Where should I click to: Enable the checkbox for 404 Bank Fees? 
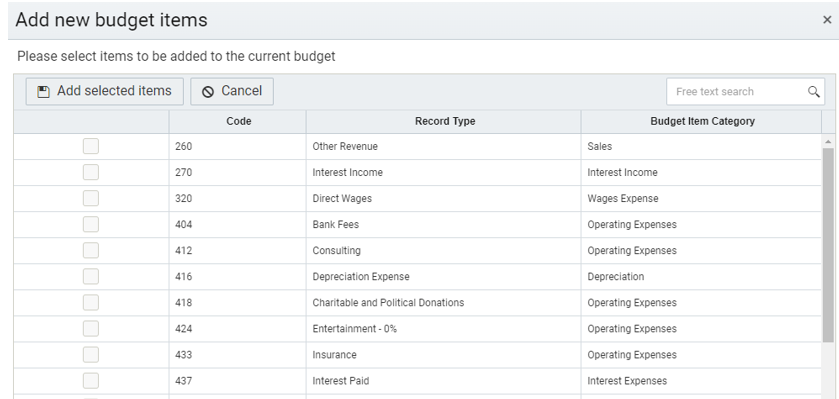[x=90, y=224]
